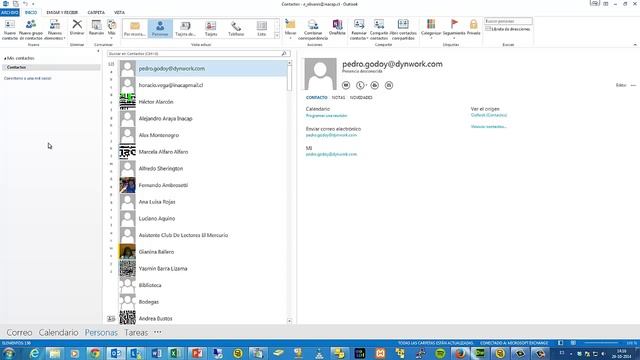Open the VISTA ribbon tab

119,13
